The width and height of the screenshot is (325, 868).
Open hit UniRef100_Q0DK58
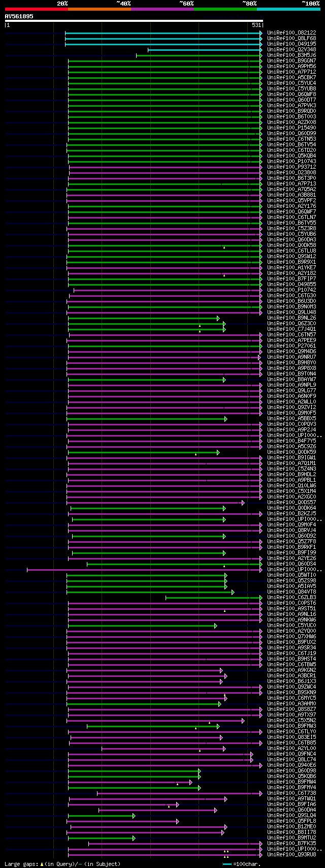[291, 245]
